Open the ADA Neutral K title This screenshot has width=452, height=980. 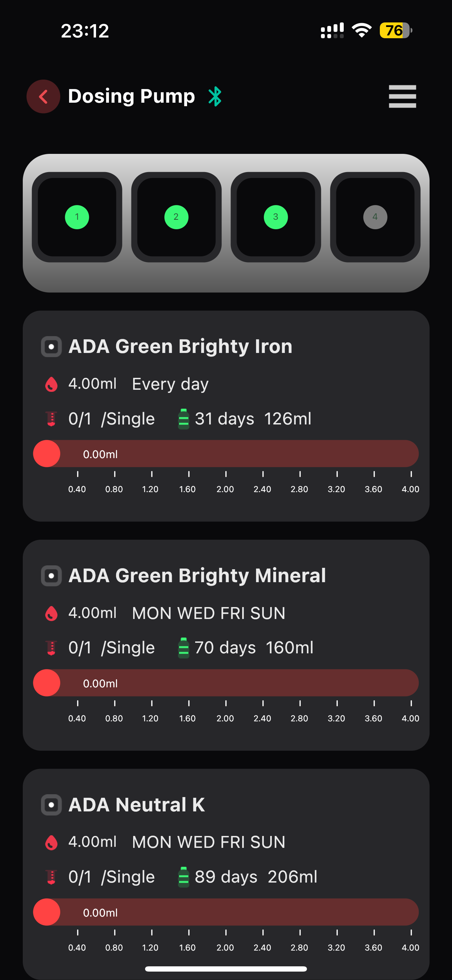click(137, 805)
